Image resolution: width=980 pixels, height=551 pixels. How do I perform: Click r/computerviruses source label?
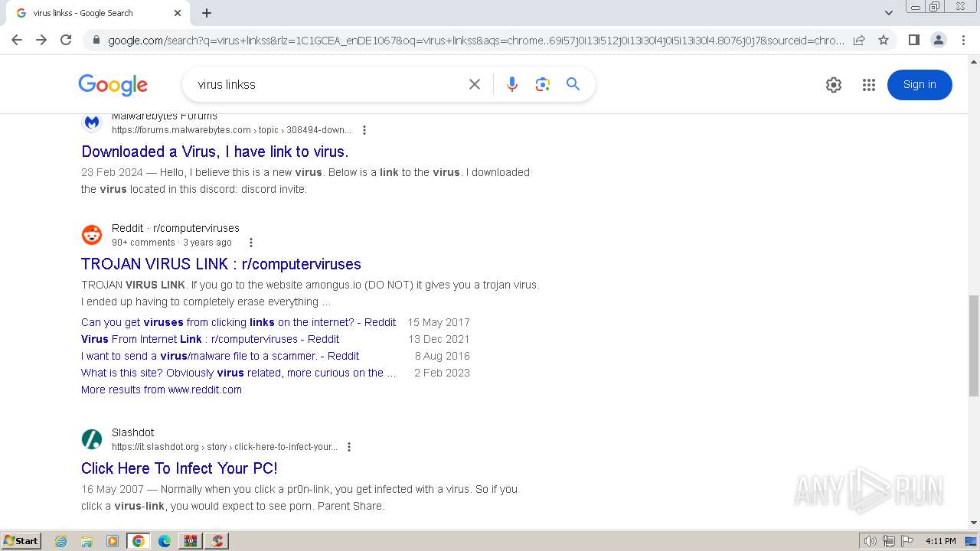(196, 228)
